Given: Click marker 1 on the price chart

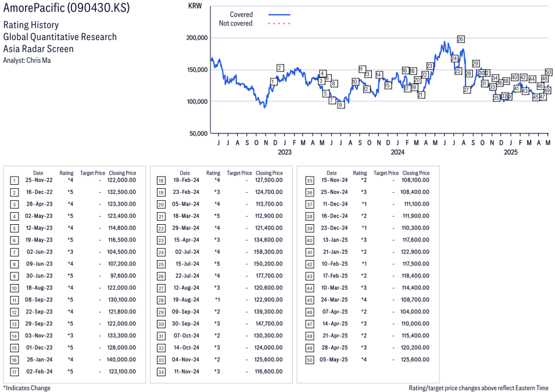Looking at the screenshot, I should 273,82.
